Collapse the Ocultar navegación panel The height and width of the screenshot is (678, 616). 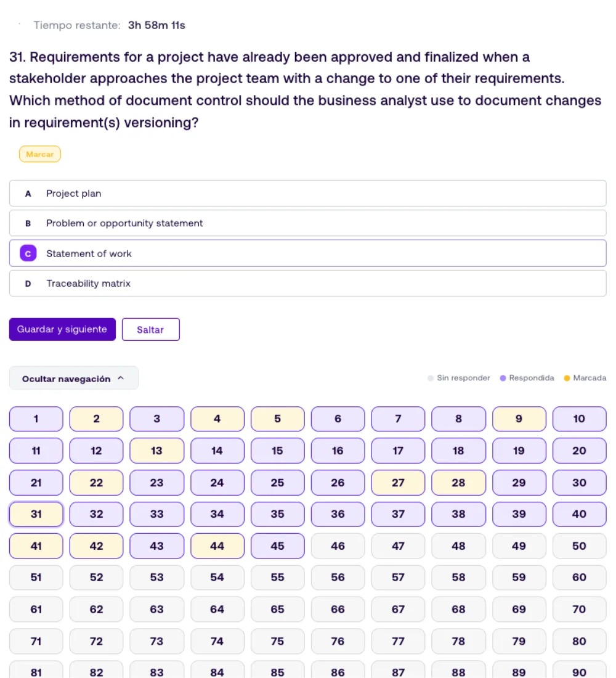pyautogui.click(x=73, y=378)
